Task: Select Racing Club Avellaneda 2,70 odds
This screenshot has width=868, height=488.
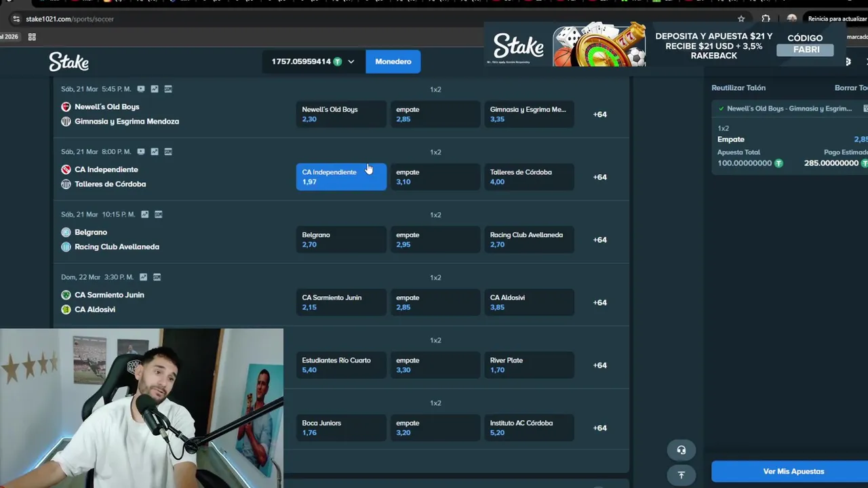Action: (x=529, y=239)
